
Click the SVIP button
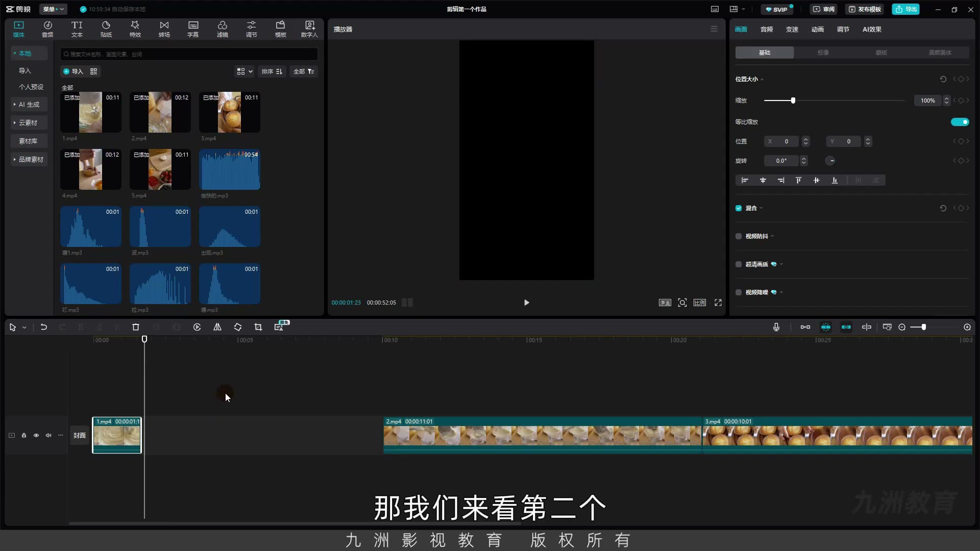777,9
